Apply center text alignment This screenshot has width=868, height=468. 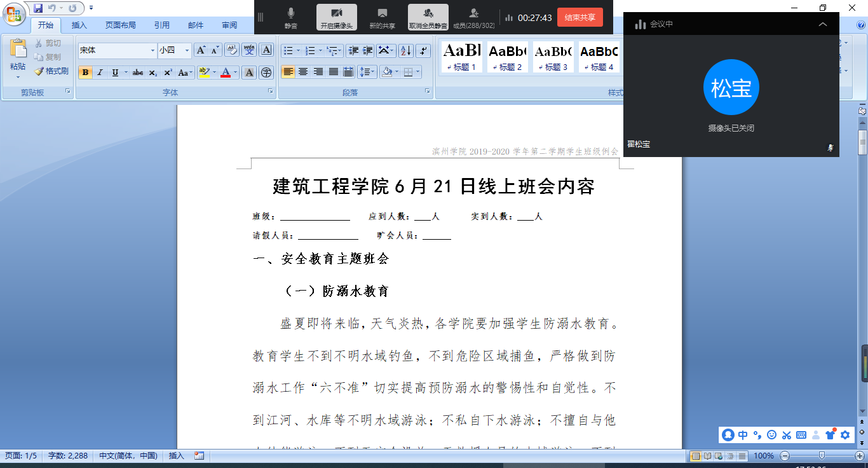click(303, 72)
